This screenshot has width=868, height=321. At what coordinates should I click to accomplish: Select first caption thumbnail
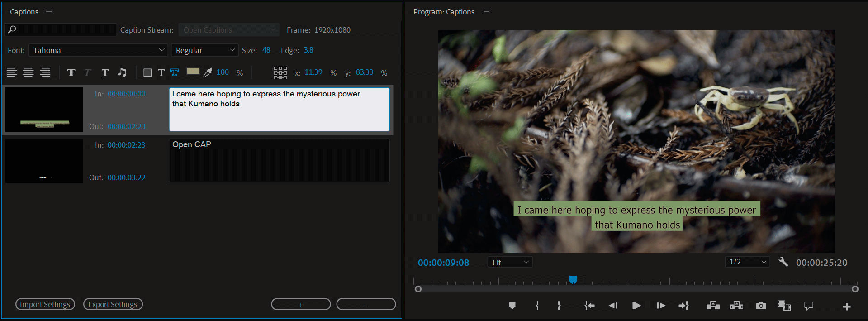pos(44,110)
